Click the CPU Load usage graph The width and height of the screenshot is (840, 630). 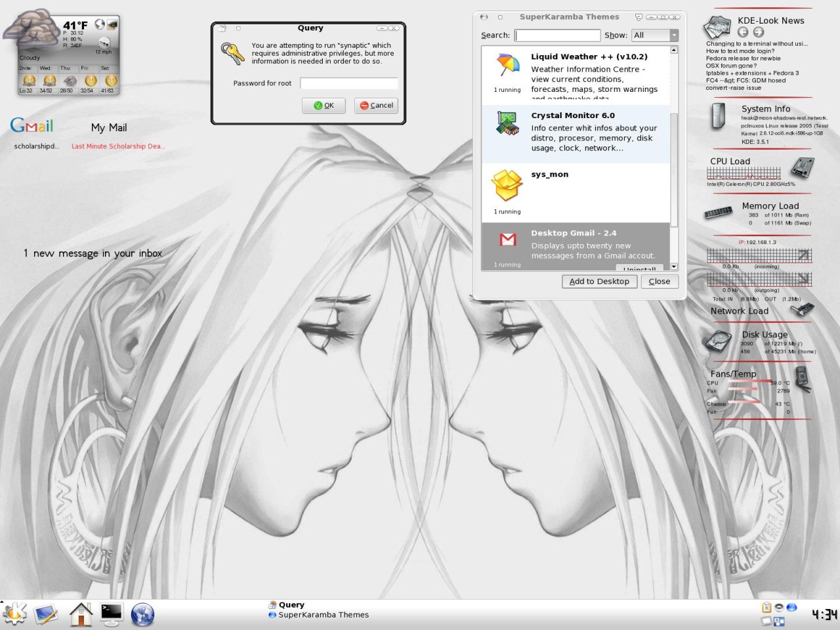[744, 173]
